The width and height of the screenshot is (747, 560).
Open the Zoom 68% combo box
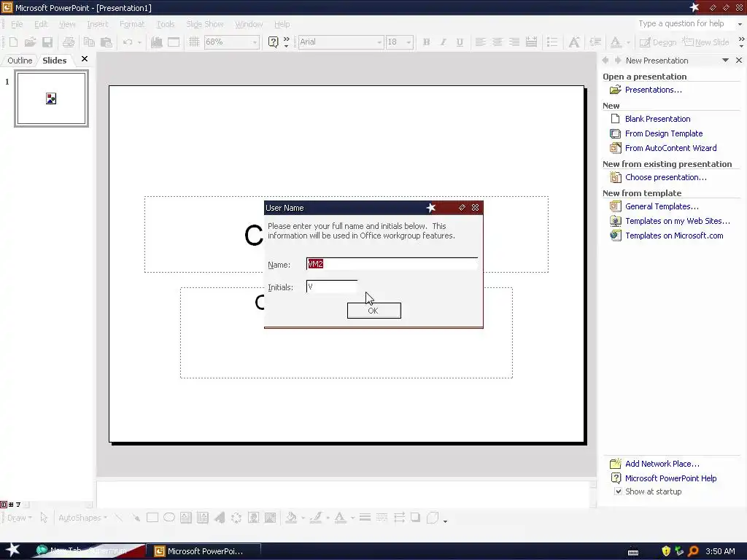point(231,42)
